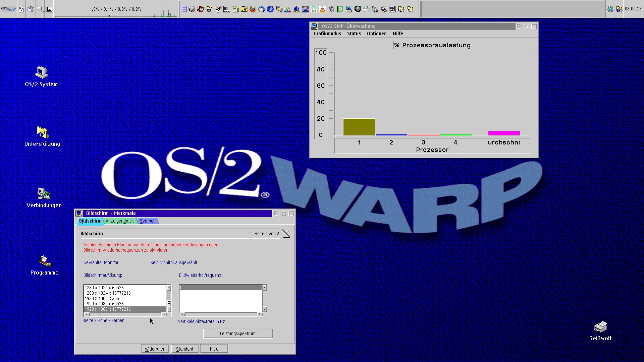Select resolution 1920 x 1080 x 256
Screen dimensions: 644x362
(125, 298)
